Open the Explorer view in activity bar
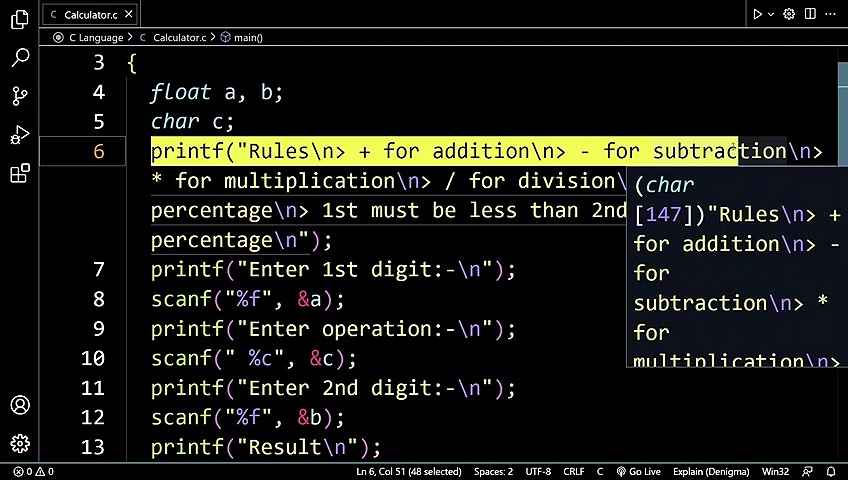 coord(20,19)
